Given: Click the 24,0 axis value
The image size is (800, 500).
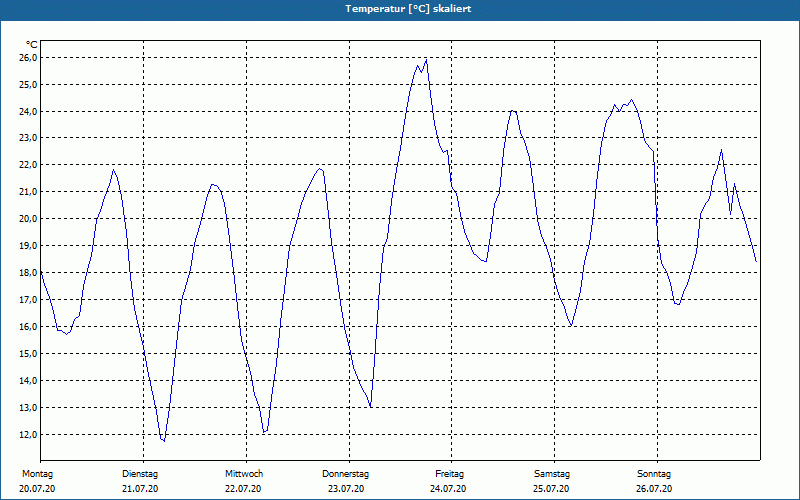Looking at the screenshot, I should (28, 112).
